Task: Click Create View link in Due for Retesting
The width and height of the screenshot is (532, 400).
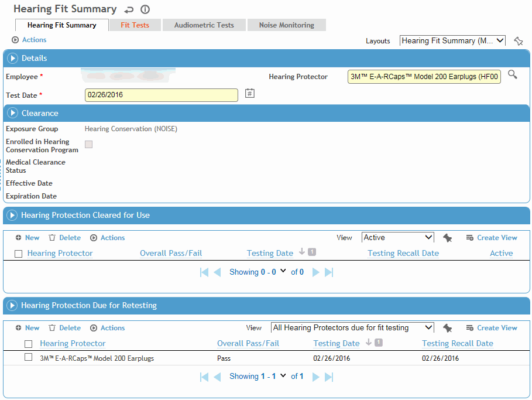Action: point(497,328)
